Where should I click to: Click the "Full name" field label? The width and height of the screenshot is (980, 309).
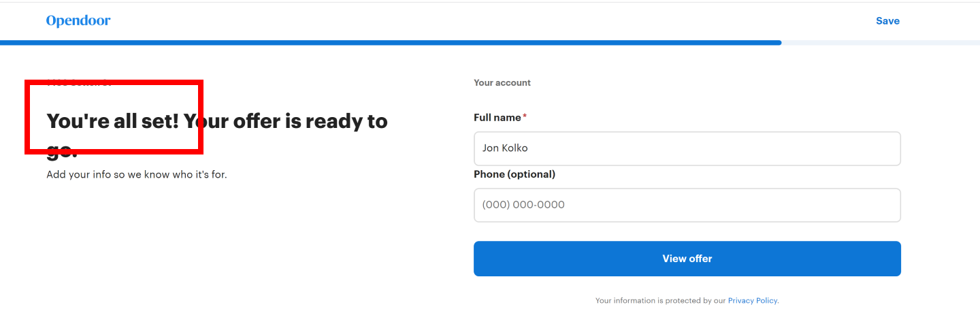(497, 117)
